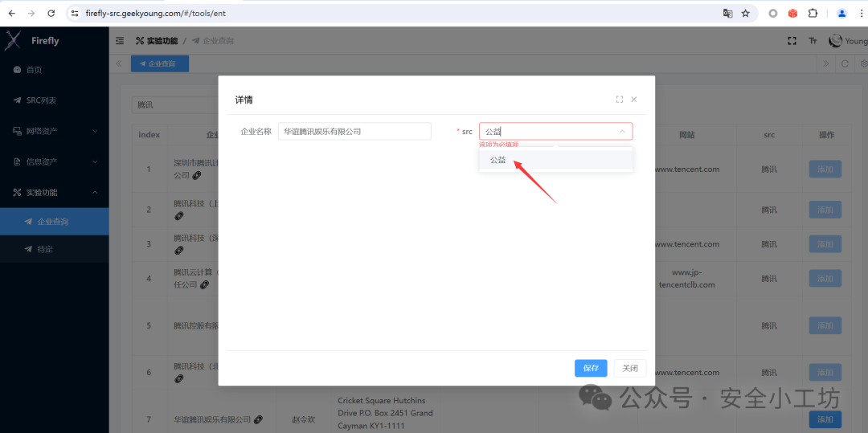The image size is (868, 433).
Task: Expand the 信息资产 sidebar menu
Action: click(55, 162)
